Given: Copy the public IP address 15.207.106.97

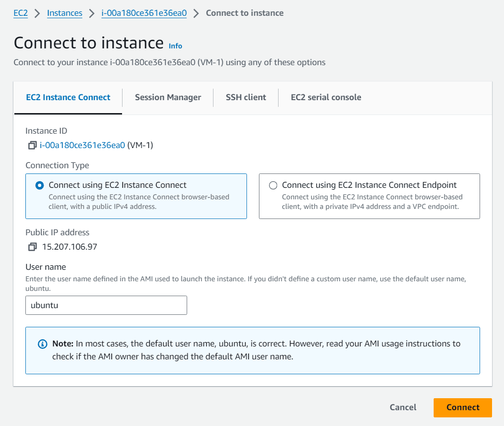Looking at the screenshot, I should pos(32,247).
